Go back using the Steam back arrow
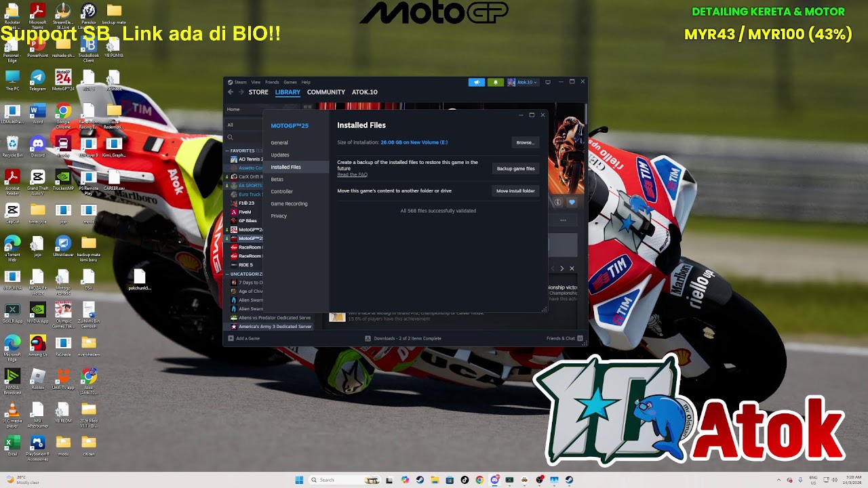 point(231,92)
